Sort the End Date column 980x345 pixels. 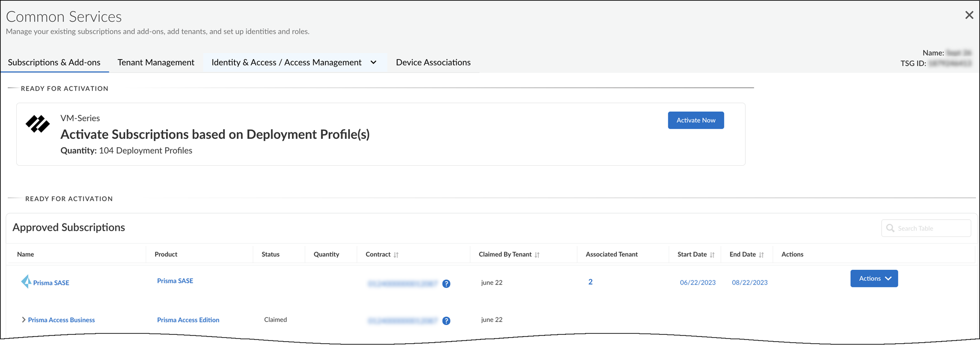[761, 254]
